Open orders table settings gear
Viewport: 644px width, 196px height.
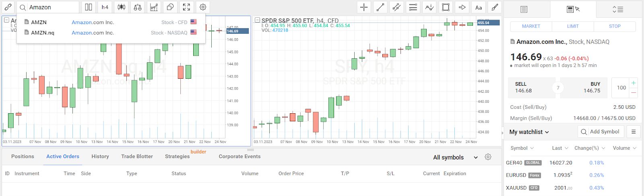pyautogui.click(x=488, y=157)
